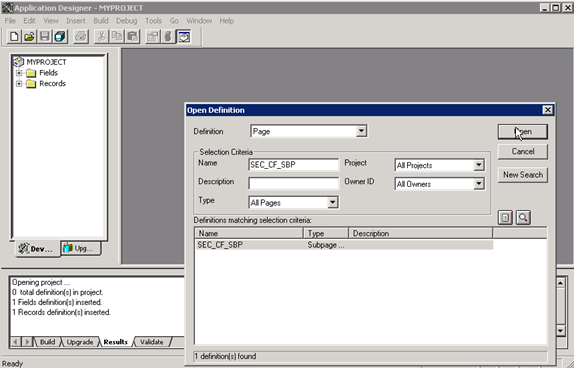Open the File menu
The image size is (574, 368).
10,21
